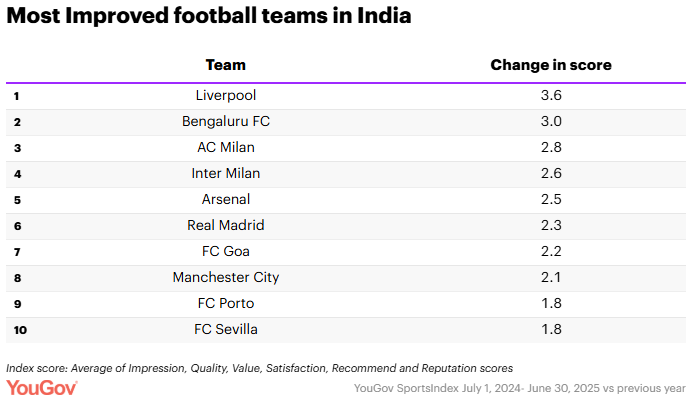The width and height of the screenshot is (692, 404).
Task: Choose FC Goa from the list
Action: [226, 252]
